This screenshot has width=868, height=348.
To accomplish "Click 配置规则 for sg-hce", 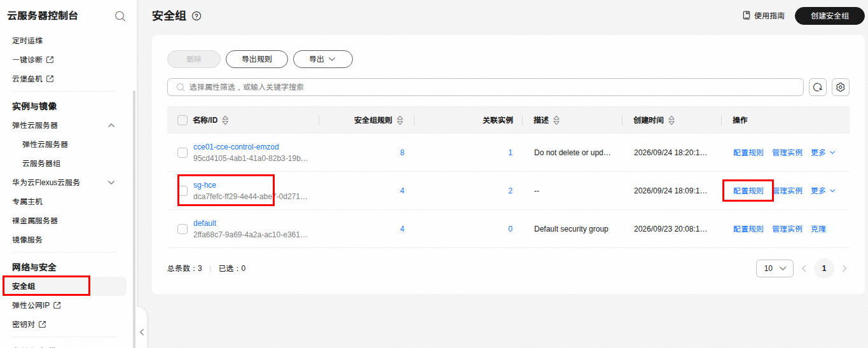I will (748, 191).
